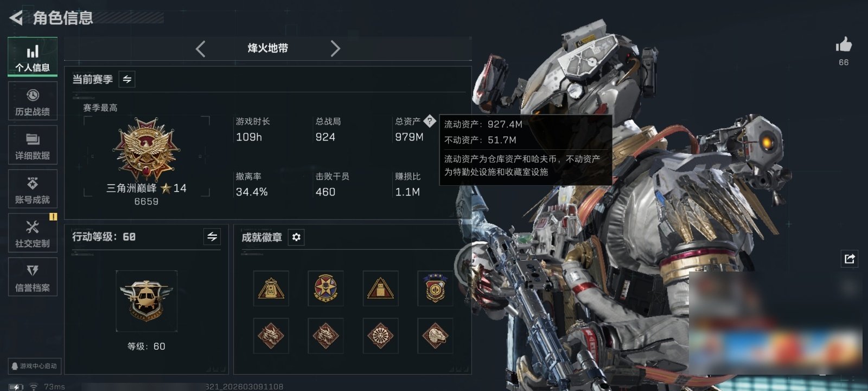
Task: Switch to previous game mode with left chevron
Action: [201, 49]
